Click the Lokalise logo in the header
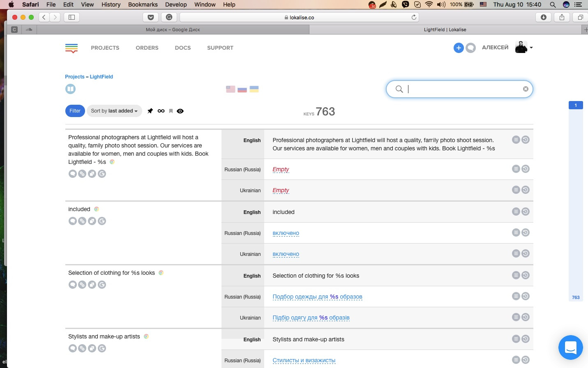The image size is (588, 368). (x=71, y=48)
